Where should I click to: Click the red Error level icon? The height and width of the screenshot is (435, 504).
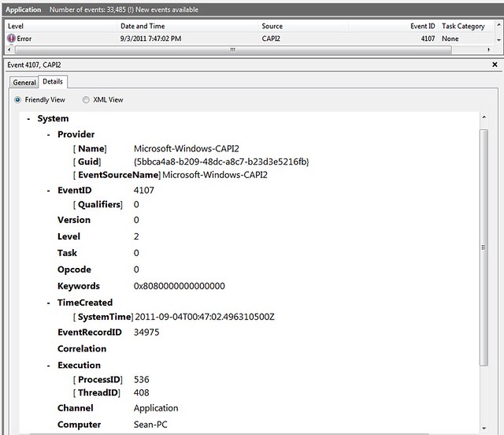pos(11,39)
